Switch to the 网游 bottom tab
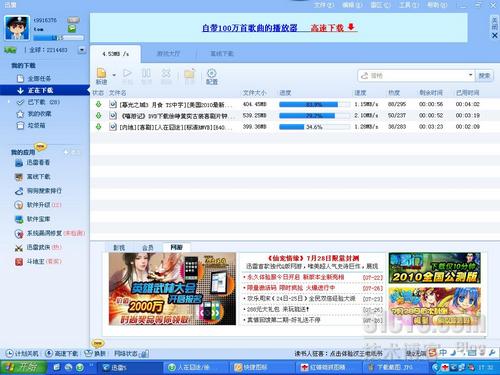 [x=176, y=247]
